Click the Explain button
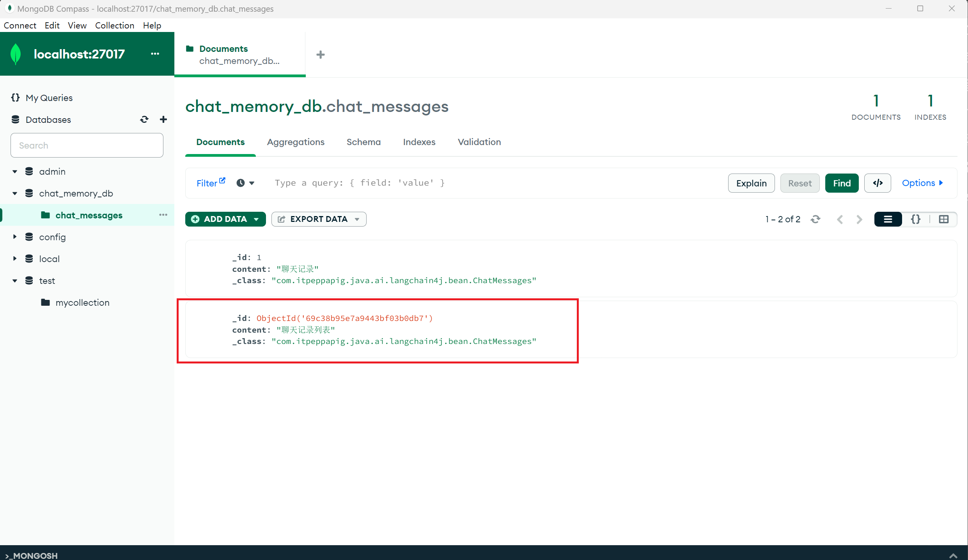The width and height of the screenshot is (968, 560). (x=751, y=183)
